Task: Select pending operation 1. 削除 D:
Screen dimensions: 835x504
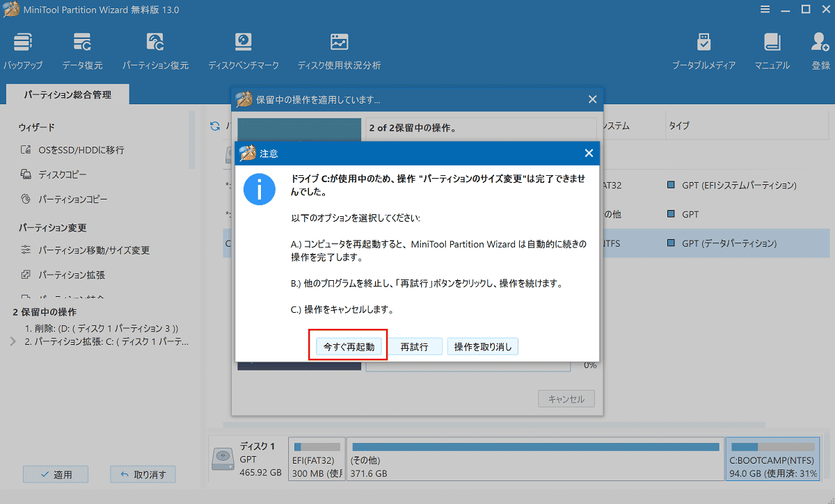Action: pos(102,328)
